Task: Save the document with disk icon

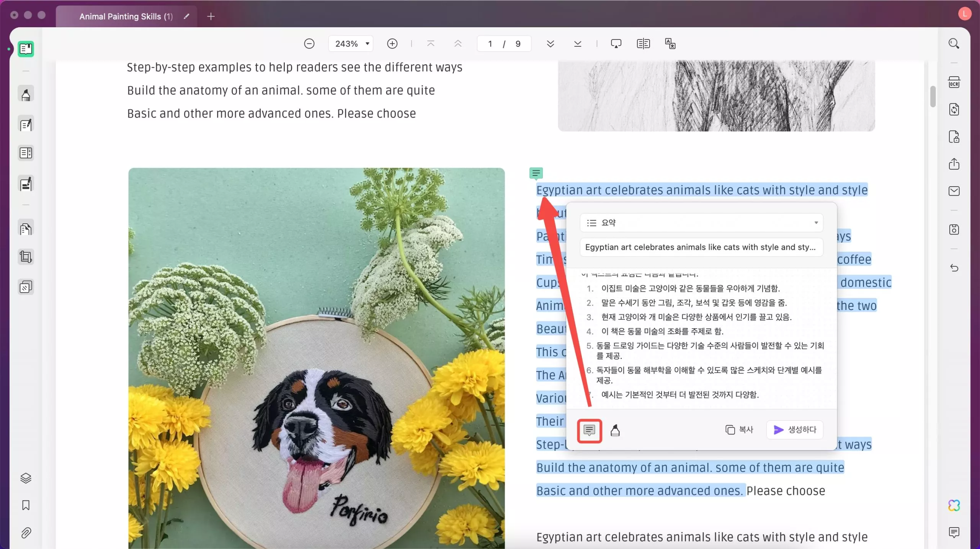Action: click(954, 229)
